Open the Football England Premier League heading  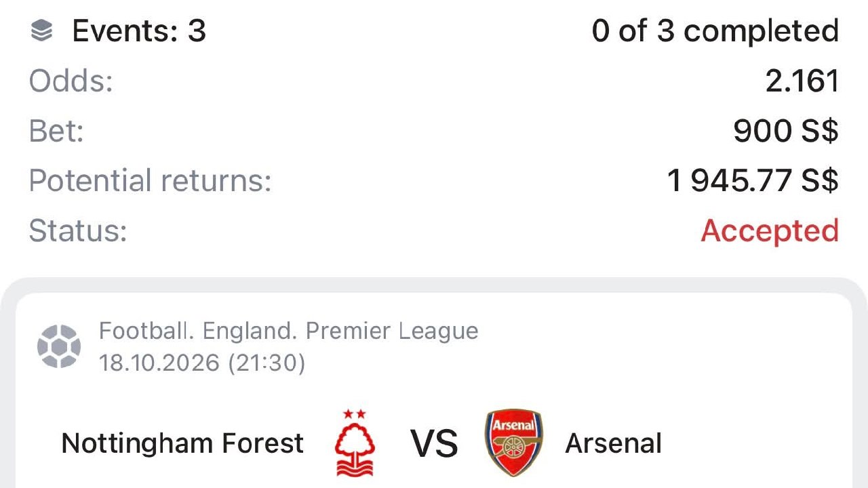coord(289,331)
